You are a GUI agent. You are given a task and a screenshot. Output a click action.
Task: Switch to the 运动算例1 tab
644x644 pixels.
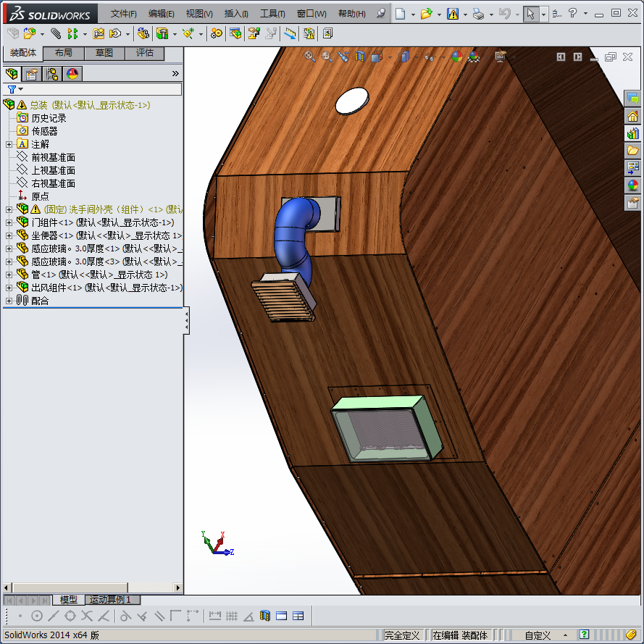click(111, 600)
